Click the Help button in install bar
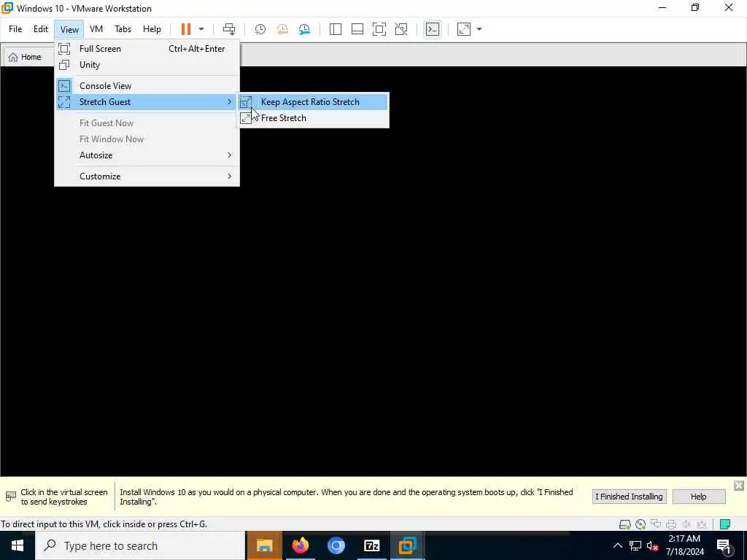This screenshot has width=747, height=560. click(x=698, y=497)
